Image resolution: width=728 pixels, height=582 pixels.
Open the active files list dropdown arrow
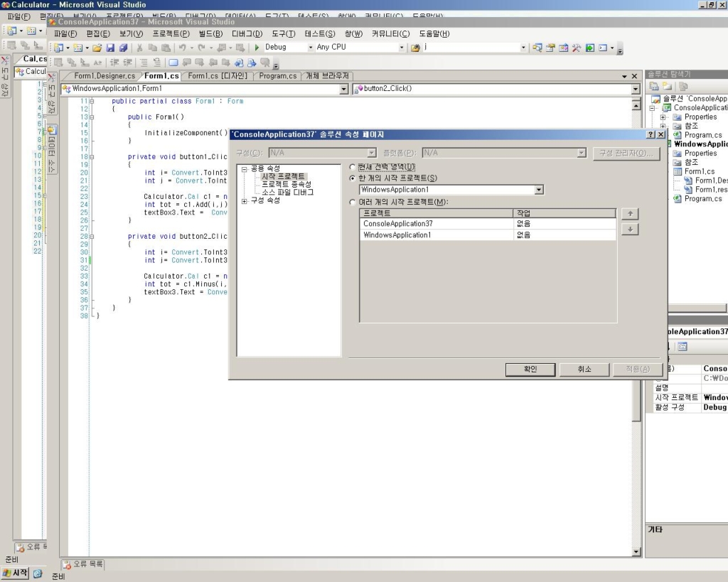[624, 76]
